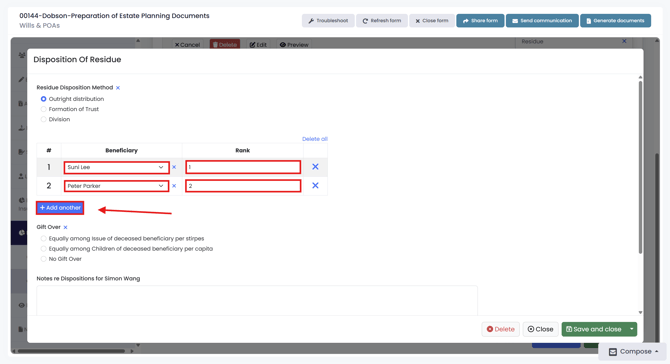Open Compose panel
670x364 pixels.
click(633, 352)
